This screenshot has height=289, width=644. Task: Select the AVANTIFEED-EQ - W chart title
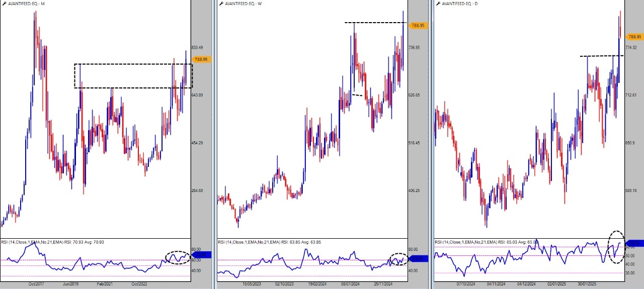click(244, 4)
